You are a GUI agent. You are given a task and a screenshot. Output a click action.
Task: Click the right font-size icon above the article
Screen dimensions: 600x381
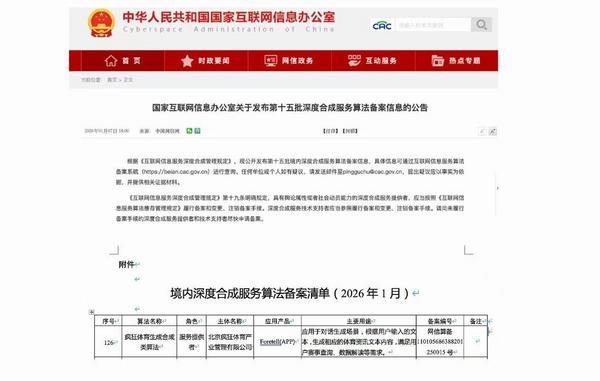point(492,132)
